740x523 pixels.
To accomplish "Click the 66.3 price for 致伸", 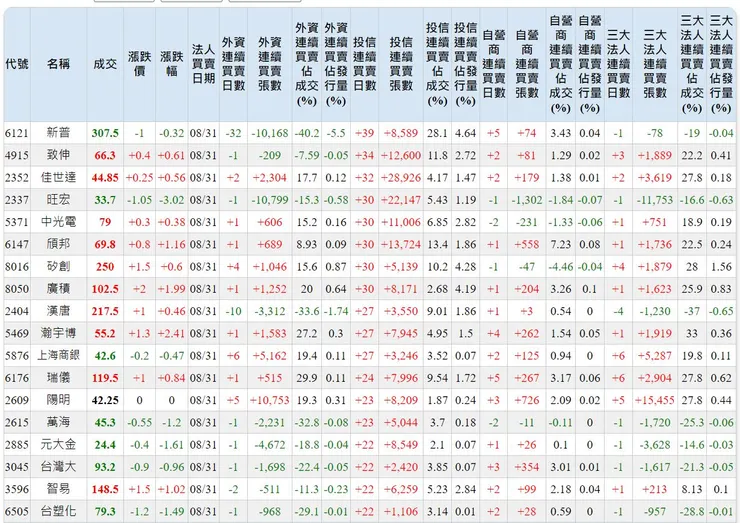I will (105, 156).
